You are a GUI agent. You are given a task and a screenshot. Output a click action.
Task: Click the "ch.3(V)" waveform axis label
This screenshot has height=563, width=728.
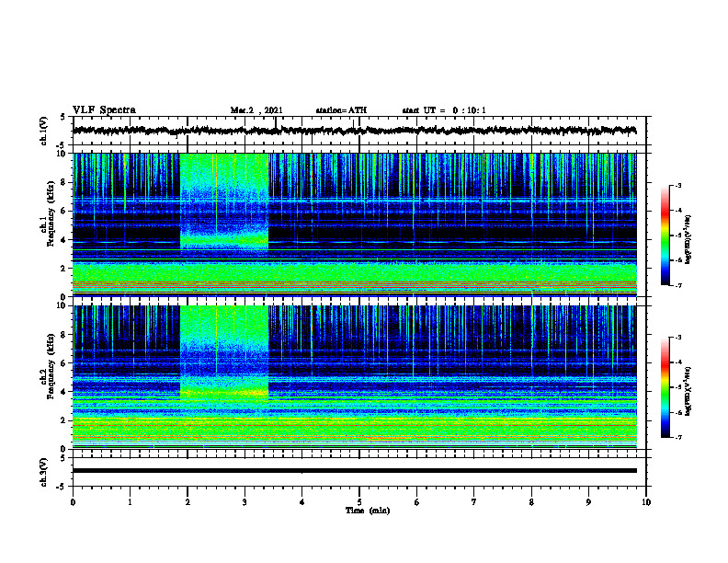[44, 472]
